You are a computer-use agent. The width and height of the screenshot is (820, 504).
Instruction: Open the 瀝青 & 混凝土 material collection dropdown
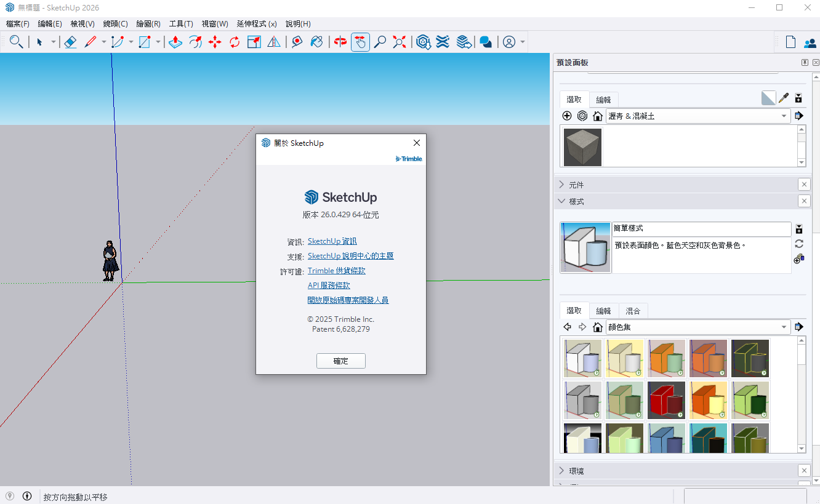tap(784, 116)
